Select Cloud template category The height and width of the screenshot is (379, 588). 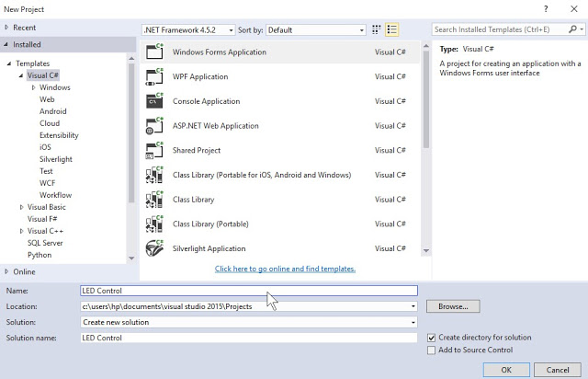(50, 123)
